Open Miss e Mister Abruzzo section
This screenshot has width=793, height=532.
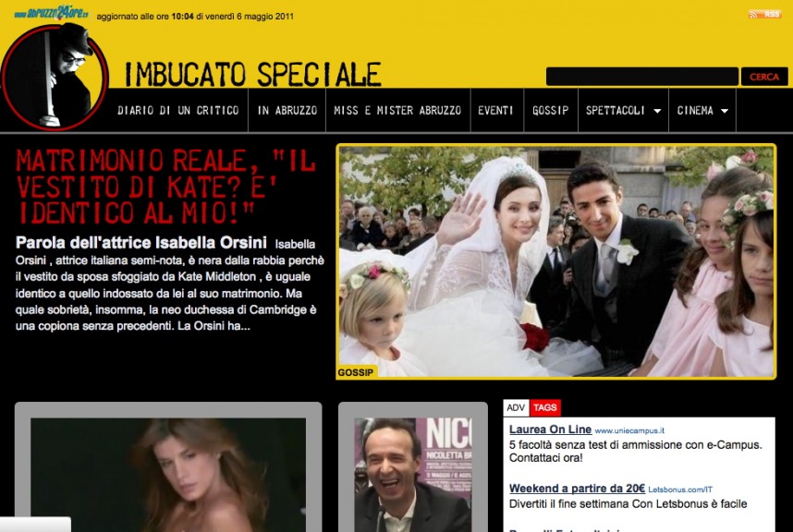pos(397,110)
